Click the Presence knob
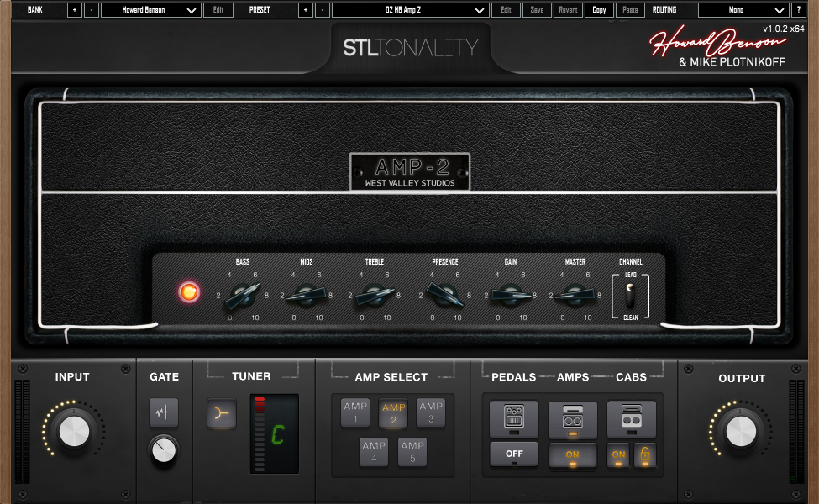This screenshot has width=819, height=504. (x=445, y=296)
